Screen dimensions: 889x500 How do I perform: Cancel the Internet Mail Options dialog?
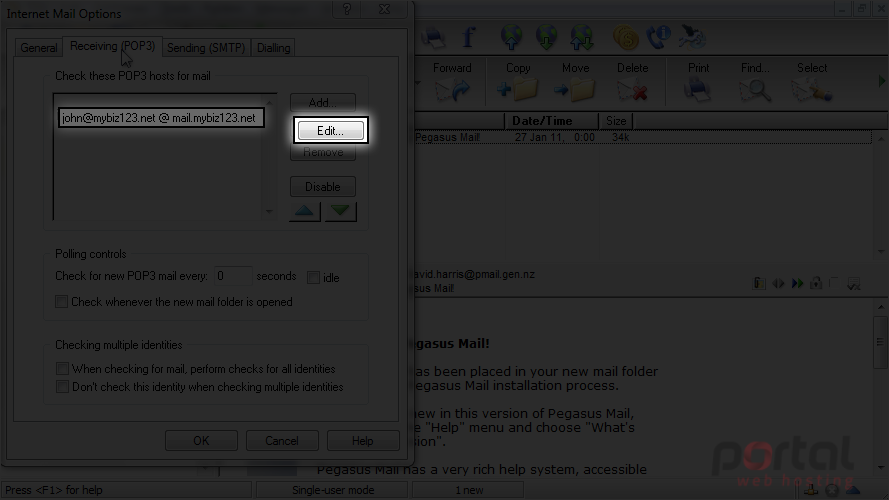[282, 440]
